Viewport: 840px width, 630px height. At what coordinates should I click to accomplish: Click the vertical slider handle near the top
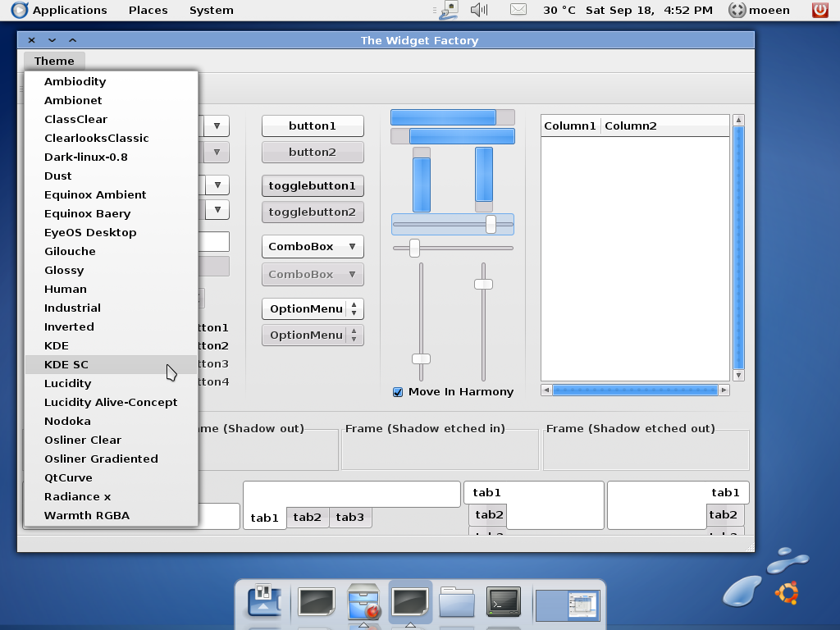[484, 284]
